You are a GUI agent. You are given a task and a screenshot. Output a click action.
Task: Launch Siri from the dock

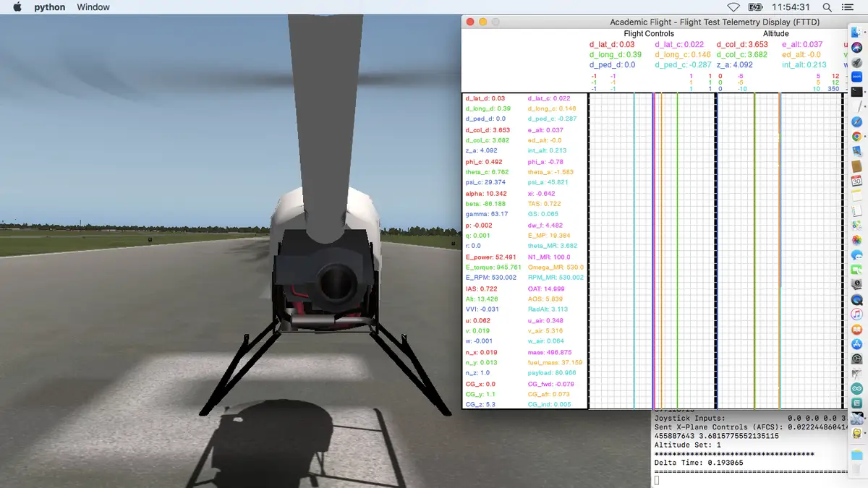click(x=856, y=46)
